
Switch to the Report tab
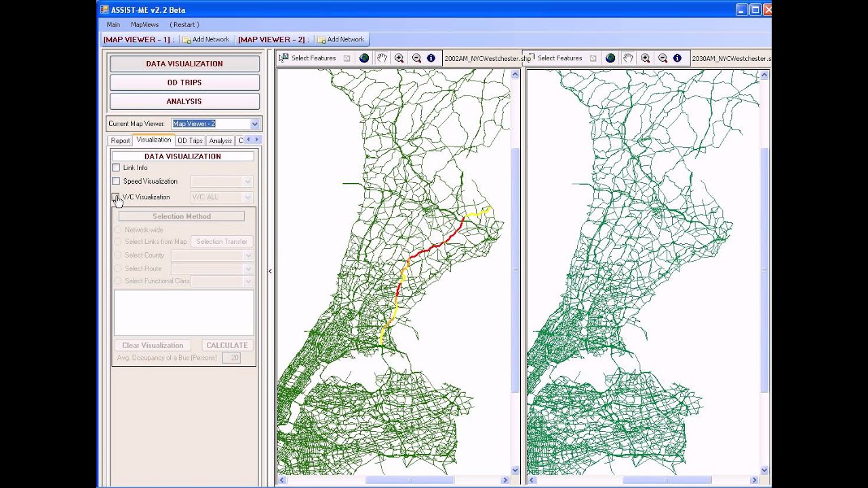[120, 140]
